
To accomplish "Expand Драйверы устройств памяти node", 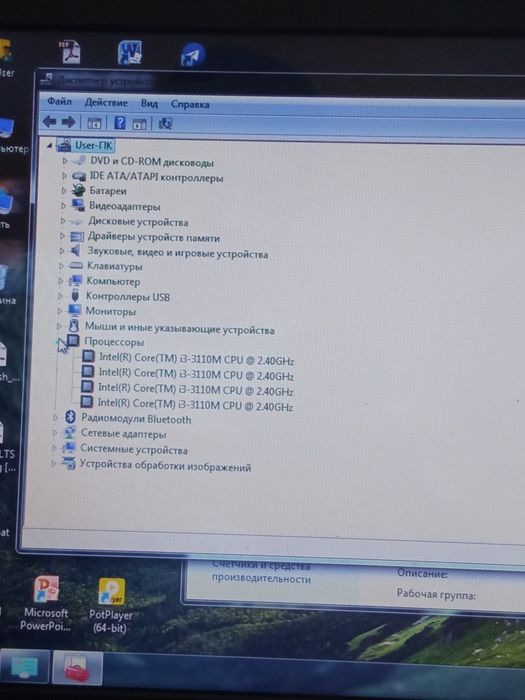I will tap(62, 236).
